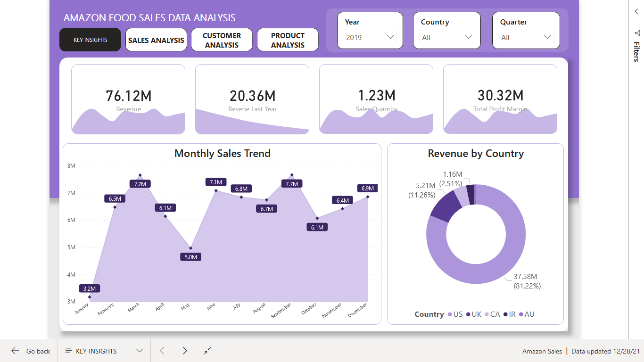Click the US legend color marker
Viewport: 644px width, 362px height.
coord(450,314)
